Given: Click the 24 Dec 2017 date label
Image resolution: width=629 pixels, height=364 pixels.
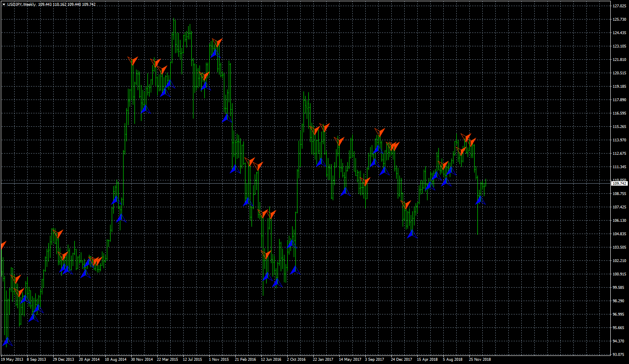Looking at the screenshot, I should (401, 360).
